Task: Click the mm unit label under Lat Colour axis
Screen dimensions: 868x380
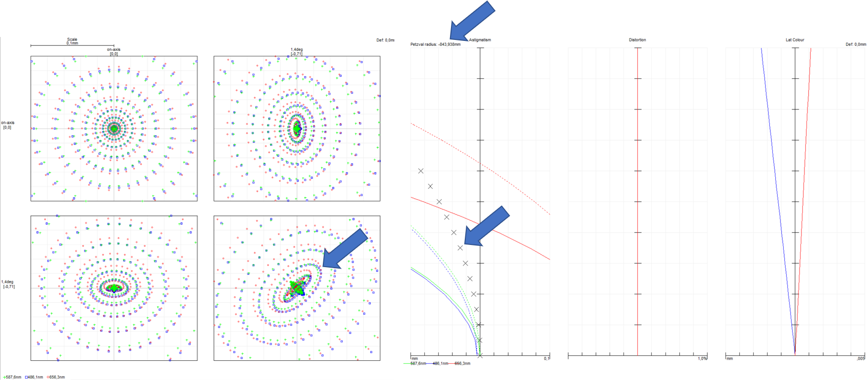Action: [x=729, y=358]
